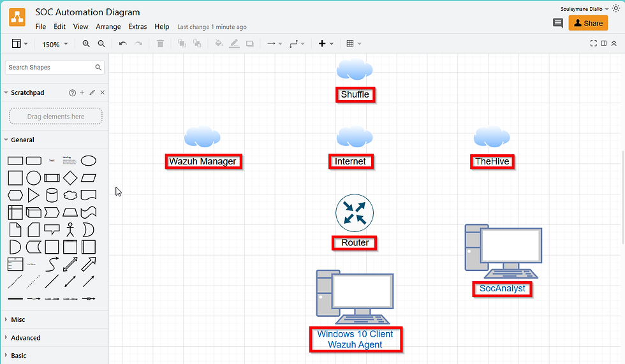
Task: Open the Table insert dropdown
Action: [x=353, y=44]
